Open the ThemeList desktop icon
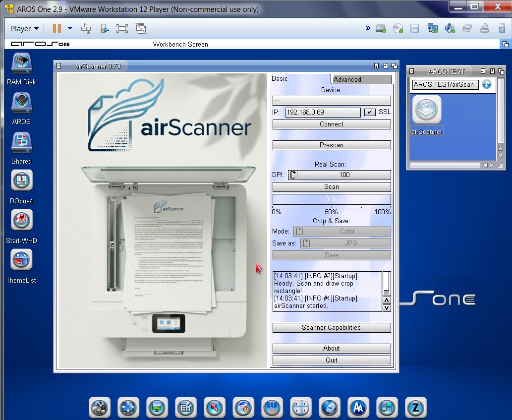Image resolution: width=512 pixels, height=420 pixels. click(21, 260)
